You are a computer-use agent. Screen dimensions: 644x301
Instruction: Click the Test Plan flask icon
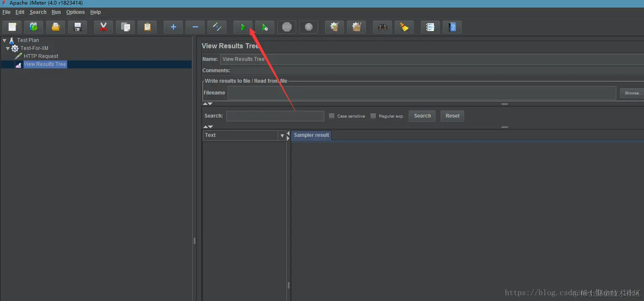[12, 40]
